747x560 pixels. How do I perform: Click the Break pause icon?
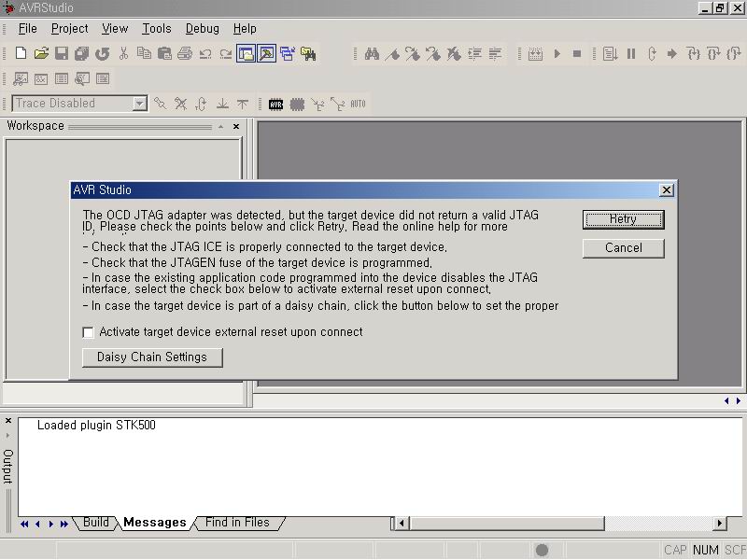click(x=631, y=54)
